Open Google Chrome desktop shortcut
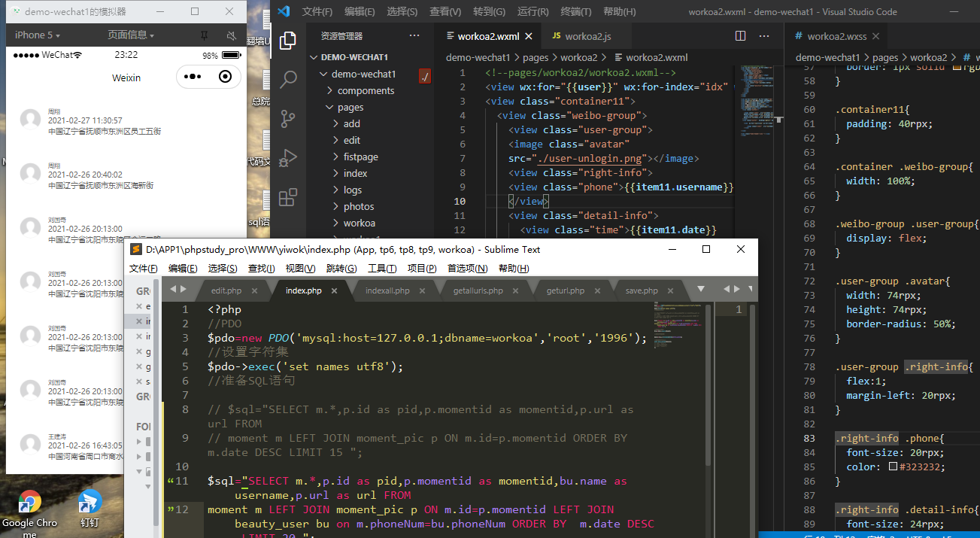This screenshot has height=538, width=980. point(29,502)
